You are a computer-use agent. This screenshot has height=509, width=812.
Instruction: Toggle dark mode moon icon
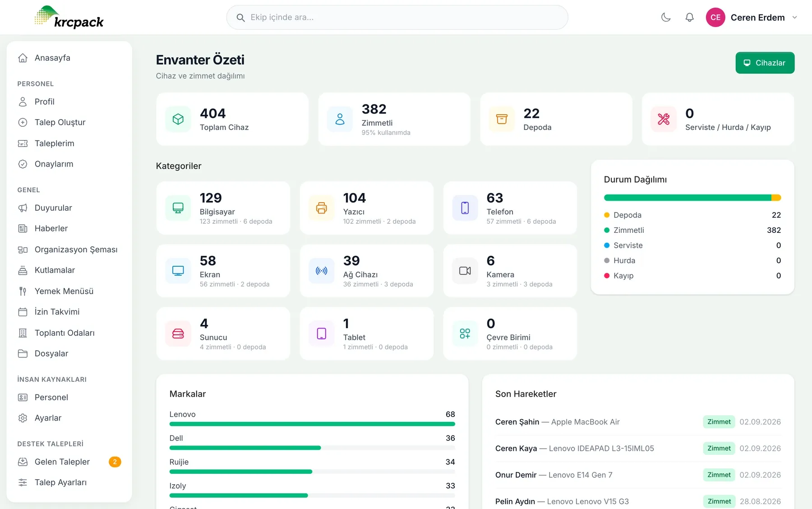pos(666,18)
